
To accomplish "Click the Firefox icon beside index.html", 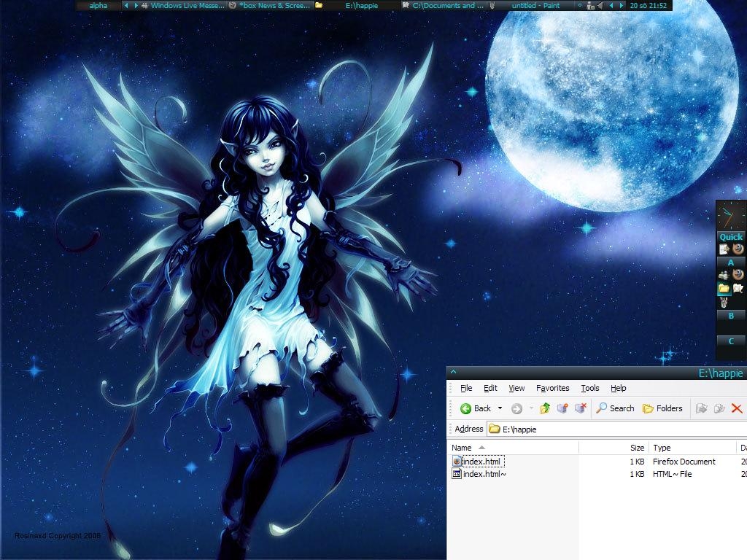I will (457, 461).
